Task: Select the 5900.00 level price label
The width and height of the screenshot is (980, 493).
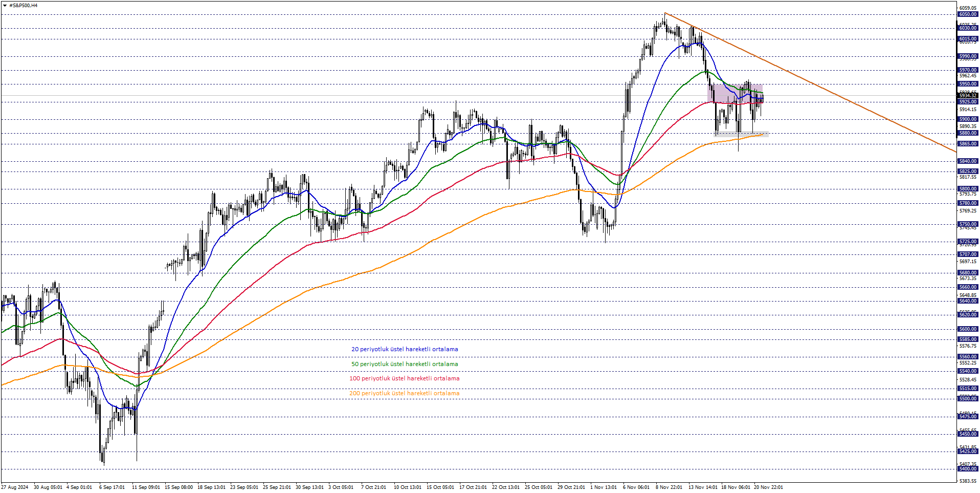Action: 968,119
